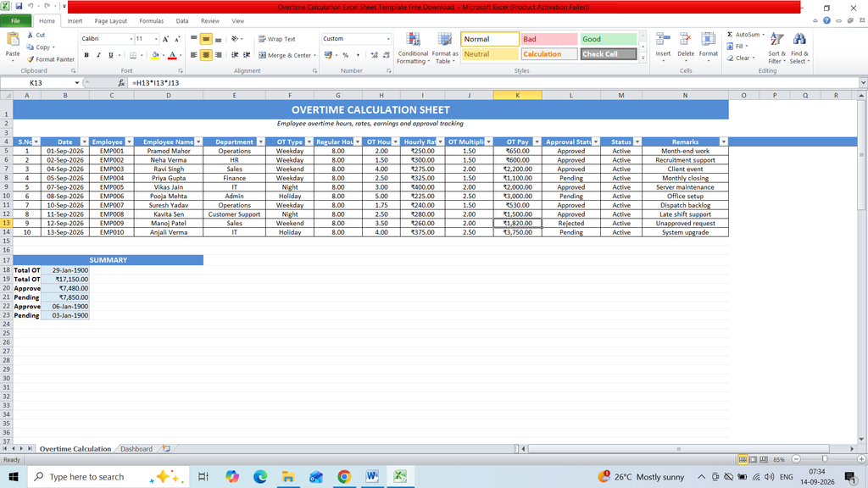
Task: Open Format as Table gallery
Action: (x=444, y=48)
